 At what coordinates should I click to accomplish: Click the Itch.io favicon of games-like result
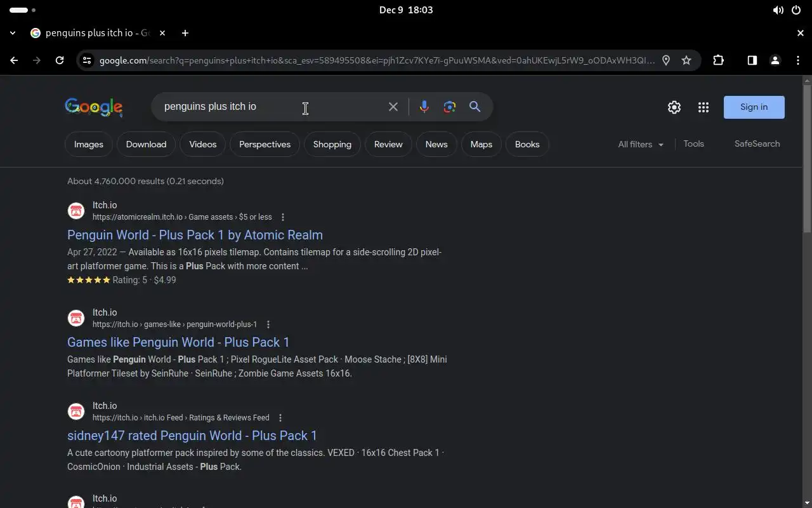76,318
